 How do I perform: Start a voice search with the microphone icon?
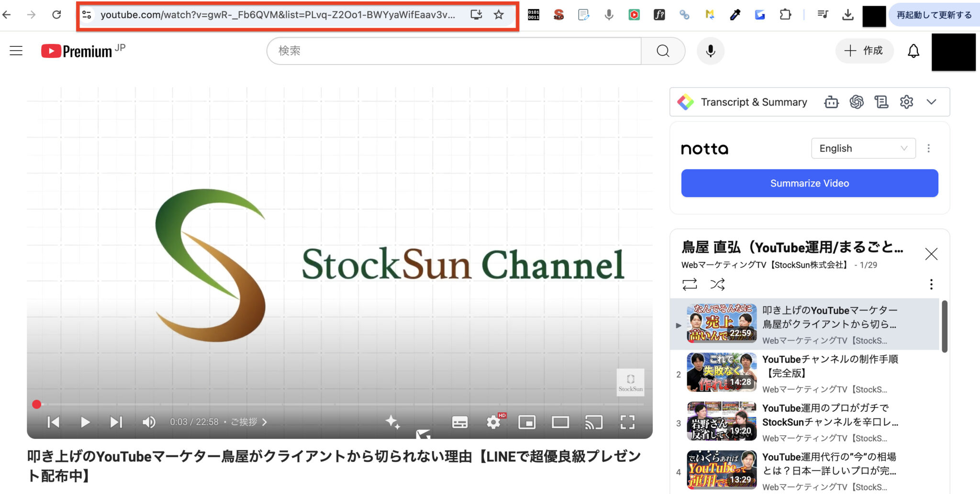(710, 51)
